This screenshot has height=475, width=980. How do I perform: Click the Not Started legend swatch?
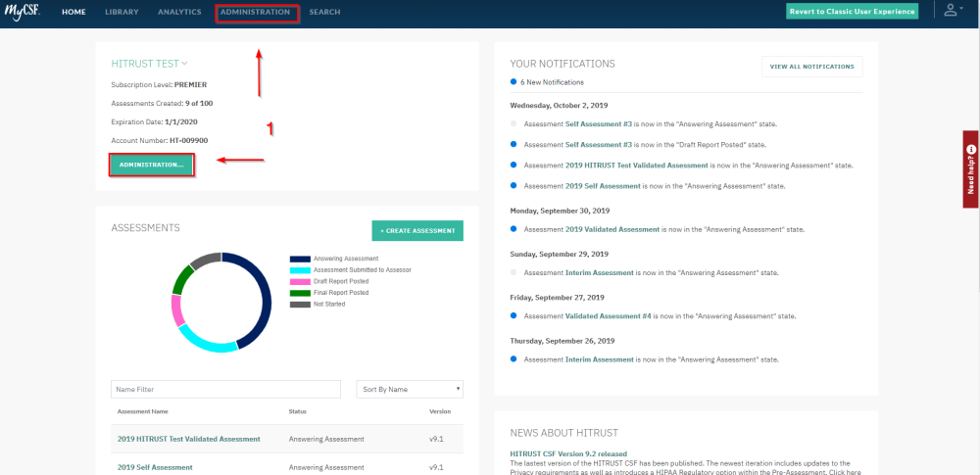click(x=300, y=304)
